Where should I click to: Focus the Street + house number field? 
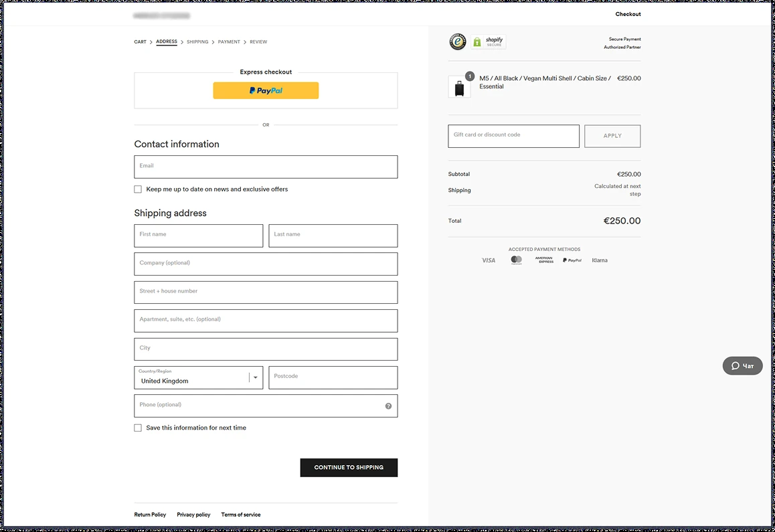point(266,292)
